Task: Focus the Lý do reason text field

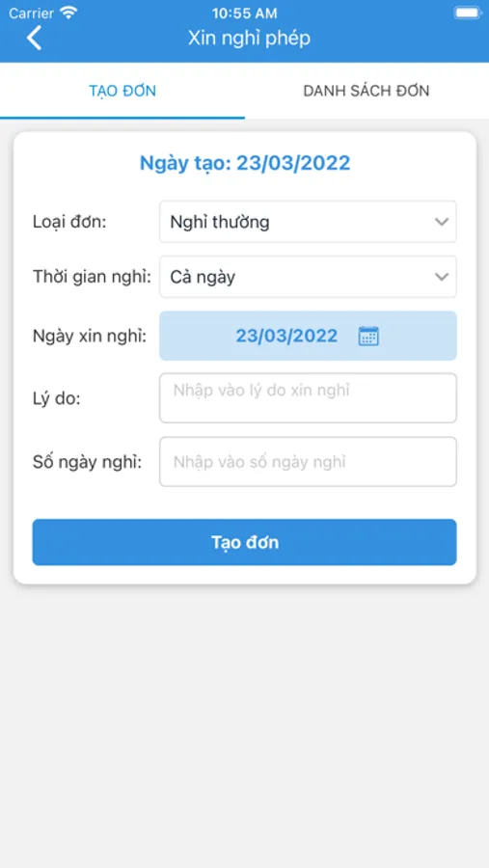Action: pos(308,398)
